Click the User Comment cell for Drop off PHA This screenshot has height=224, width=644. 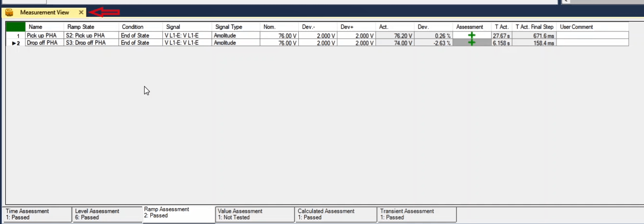pos(593,42)
